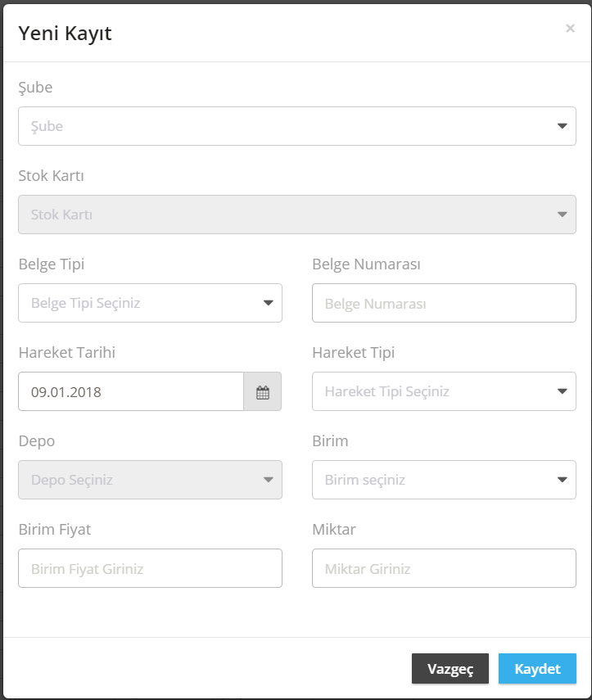Focus the Hareket Tarihi date field
Viewport: 592px width, 700px height.
131,391
